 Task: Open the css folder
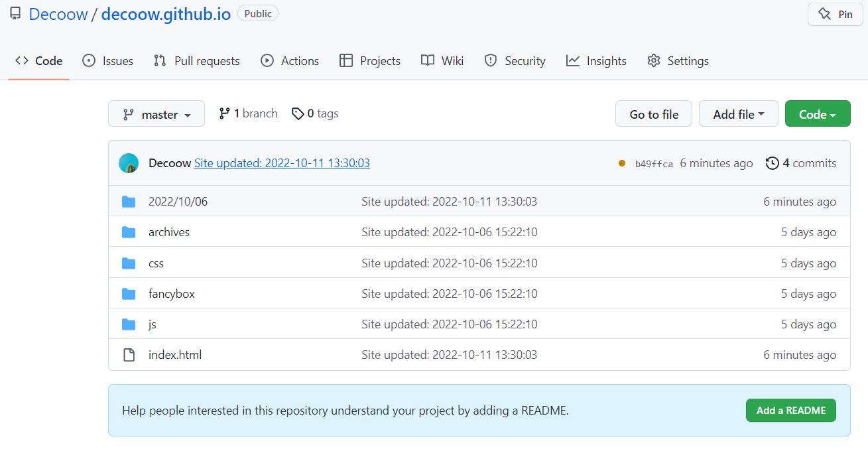pos(156,263)
